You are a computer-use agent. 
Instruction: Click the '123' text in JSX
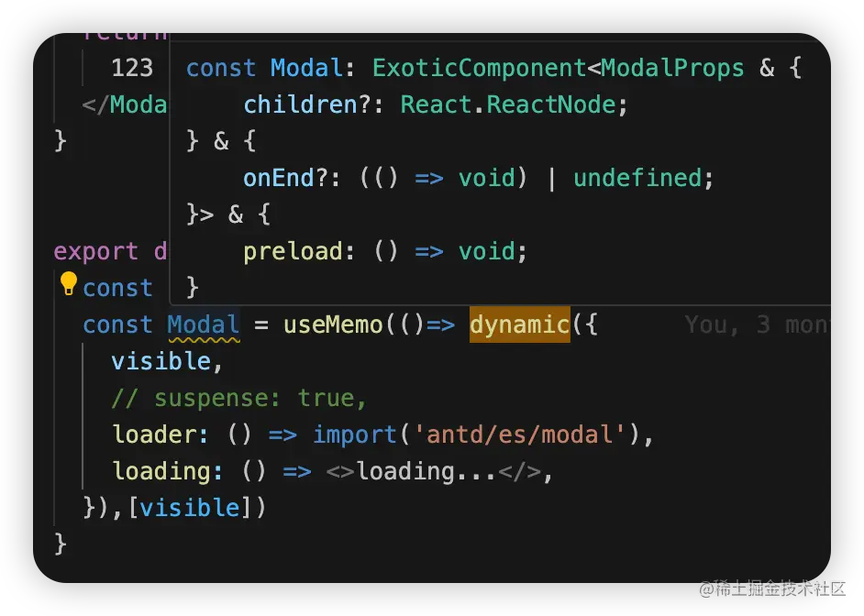(x=132, y=68)
